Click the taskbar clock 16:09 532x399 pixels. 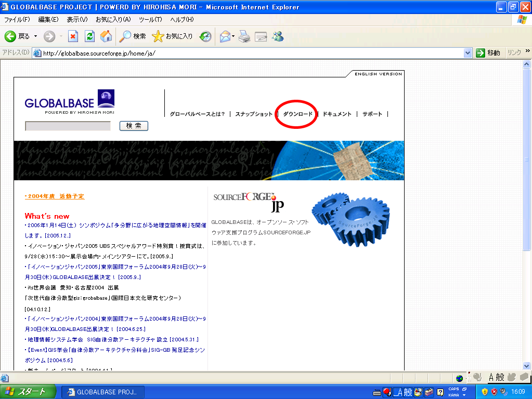(518, 392)
